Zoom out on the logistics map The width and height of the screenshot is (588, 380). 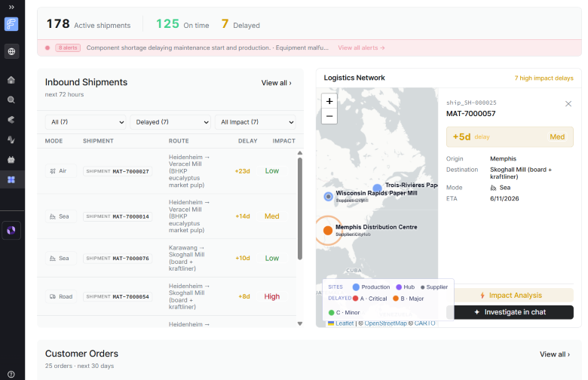pyautogui.click(x=329, y=116)
